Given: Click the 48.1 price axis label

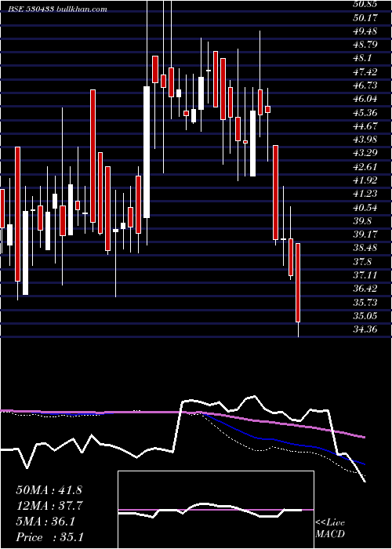Looking at the screenshot, I should (362, 58).
